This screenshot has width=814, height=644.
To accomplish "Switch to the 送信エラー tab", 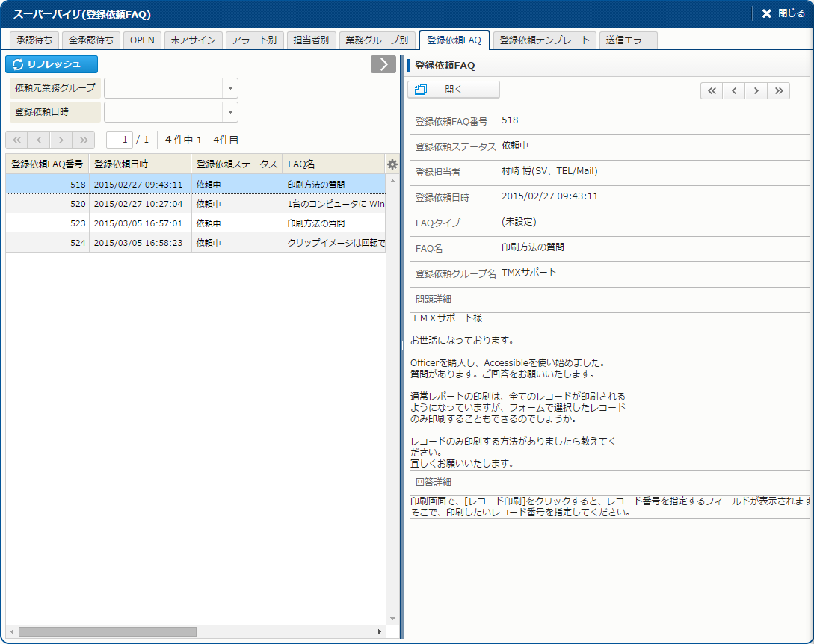I will click(629, 40).
